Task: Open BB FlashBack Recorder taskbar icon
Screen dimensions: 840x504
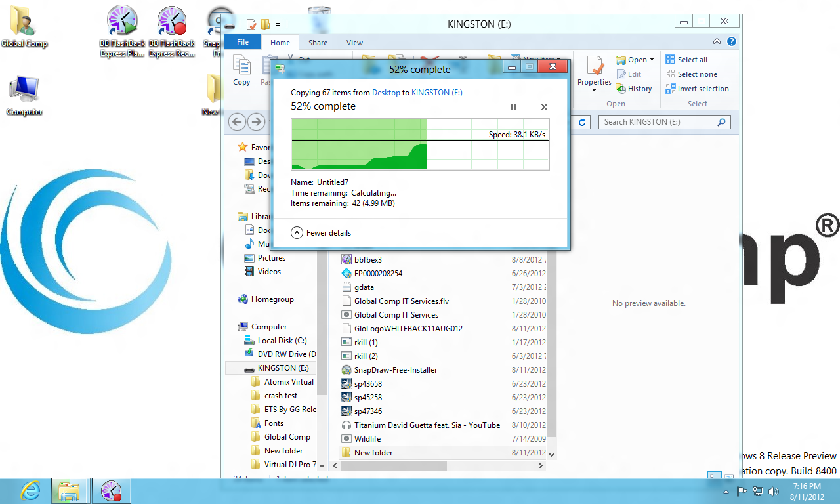Action: [111, 491]
